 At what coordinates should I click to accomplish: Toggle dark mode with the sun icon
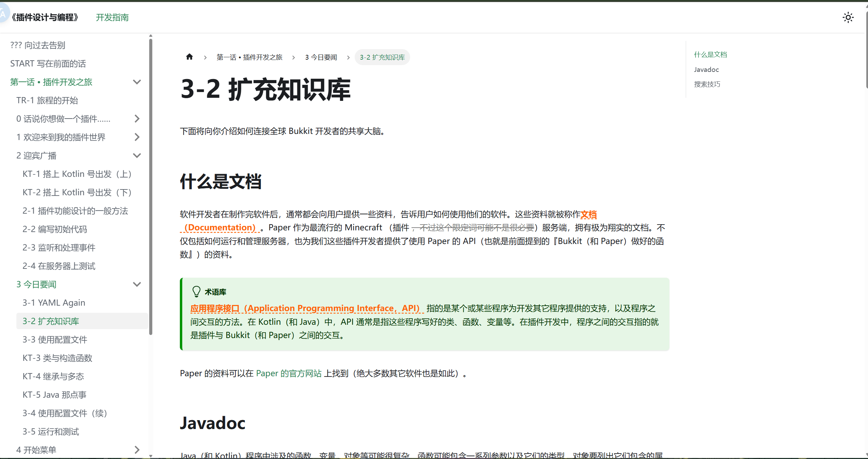coord(848,17)
